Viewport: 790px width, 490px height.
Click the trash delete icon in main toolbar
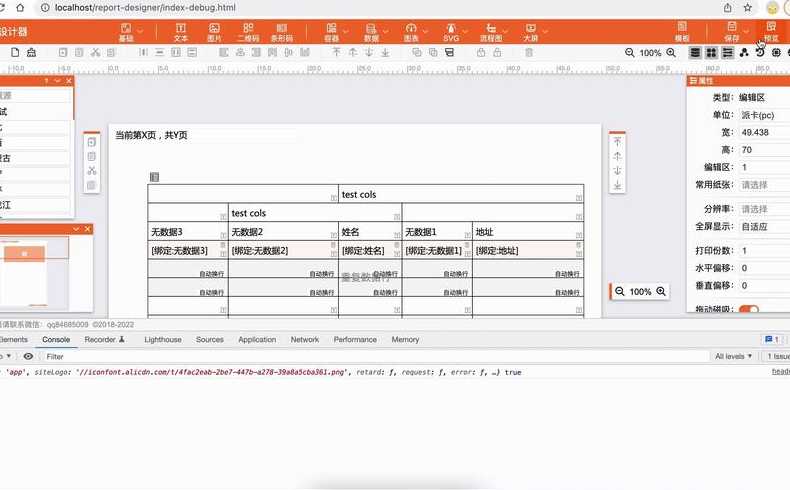coord(529,52)
